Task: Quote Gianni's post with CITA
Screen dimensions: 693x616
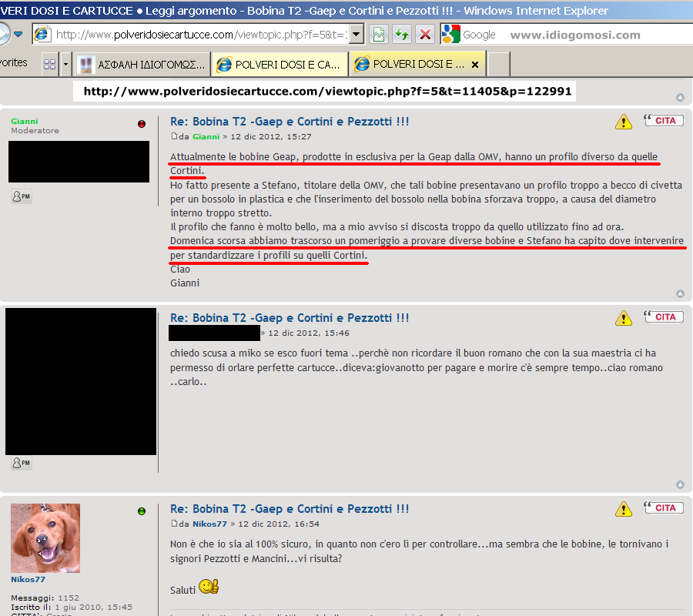Action: pos(664,120)
